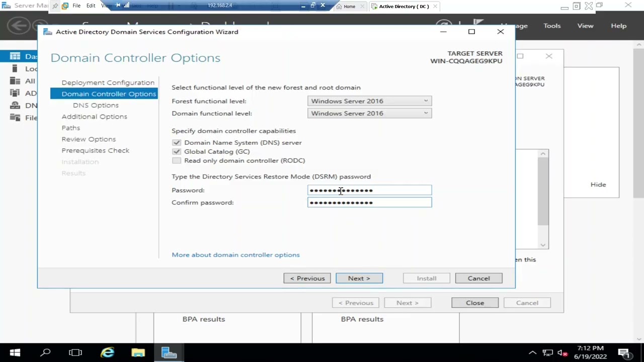
Task: Open Task View on the taskbar
Action: 75,352
